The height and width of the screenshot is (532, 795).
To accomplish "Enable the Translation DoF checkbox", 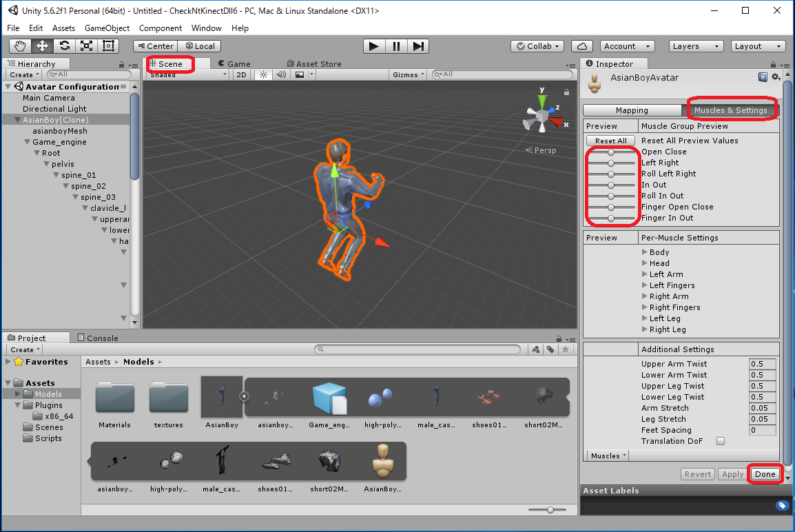I will (x=721, y=441).
